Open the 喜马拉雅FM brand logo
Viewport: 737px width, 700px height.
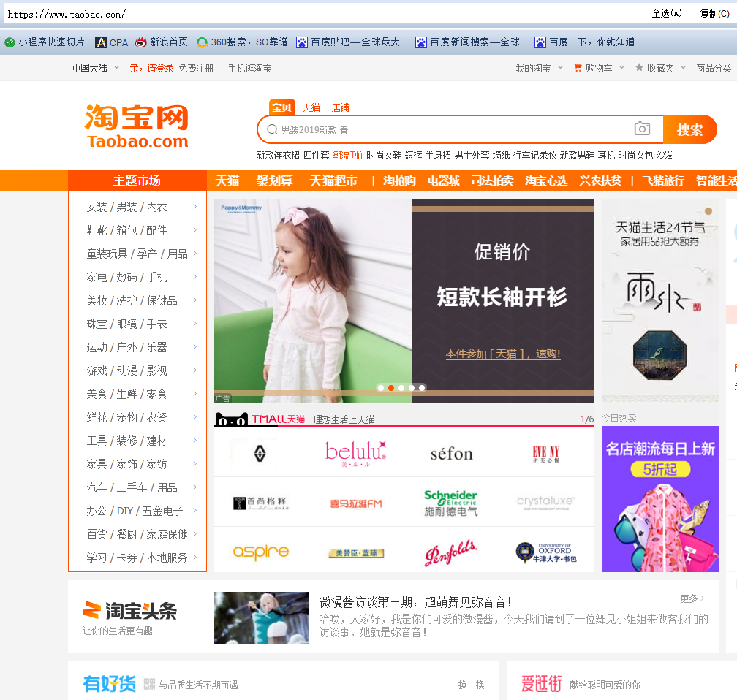356,503
